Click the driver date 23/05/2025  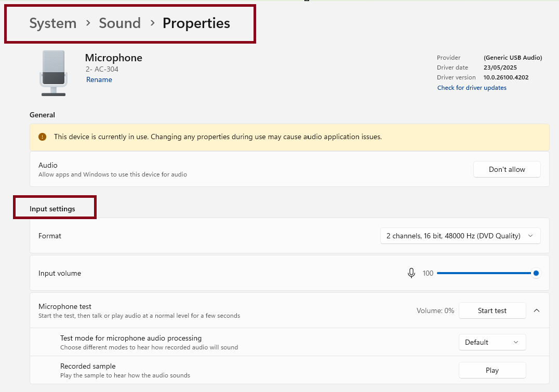[500, 67]
